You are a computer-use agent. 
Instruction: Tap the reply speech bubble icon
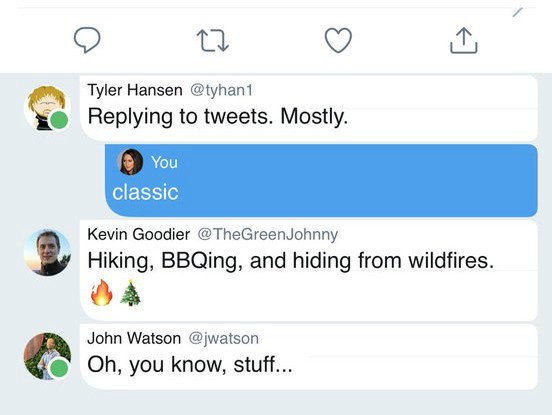(87, 40)
